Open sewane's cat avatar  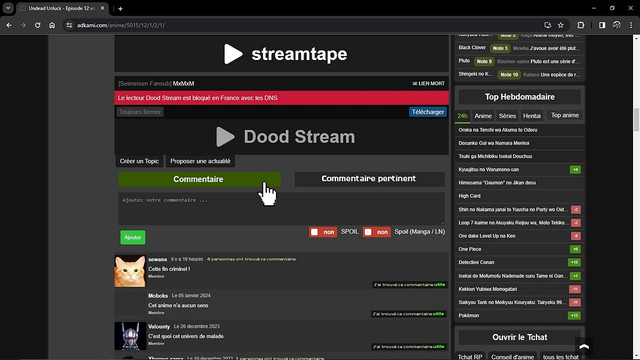[130, 271]
